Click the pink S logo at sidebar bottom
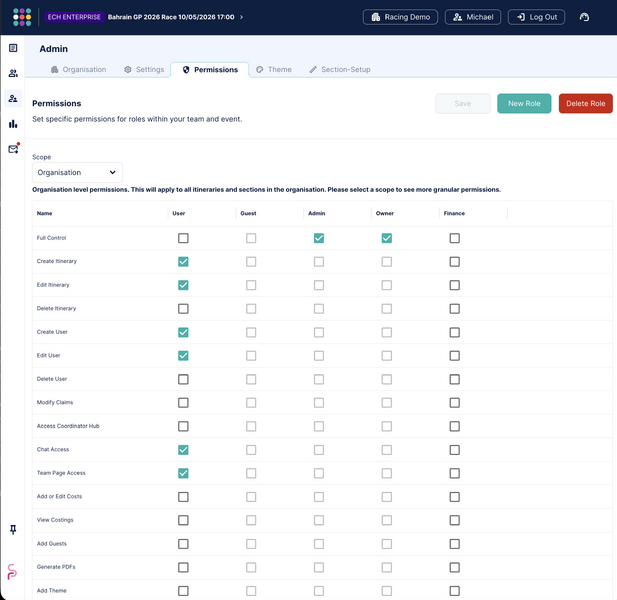This screenshot has height=600, width=617. click(x=12, y=572)
